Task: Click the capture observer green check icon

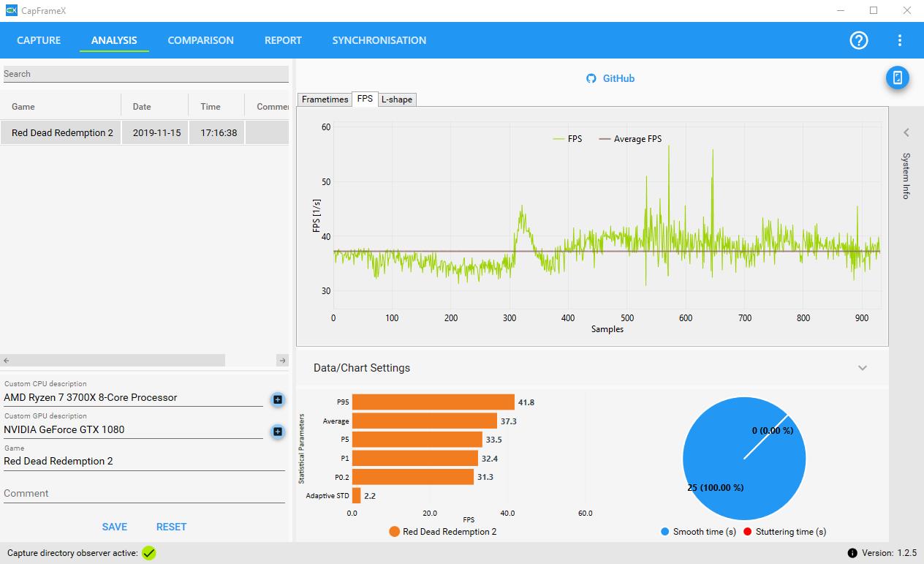Action: click(149, 553)
